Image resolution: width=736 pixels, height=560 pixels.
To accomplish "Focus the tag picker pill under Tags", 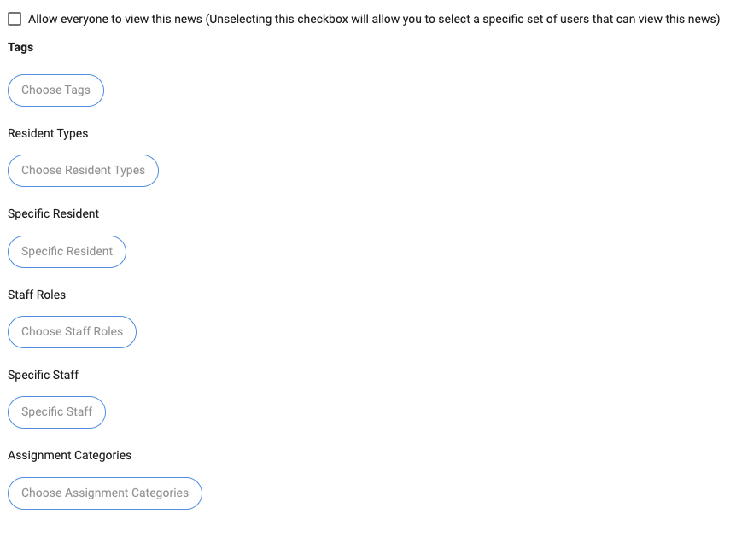I will 55,90.
